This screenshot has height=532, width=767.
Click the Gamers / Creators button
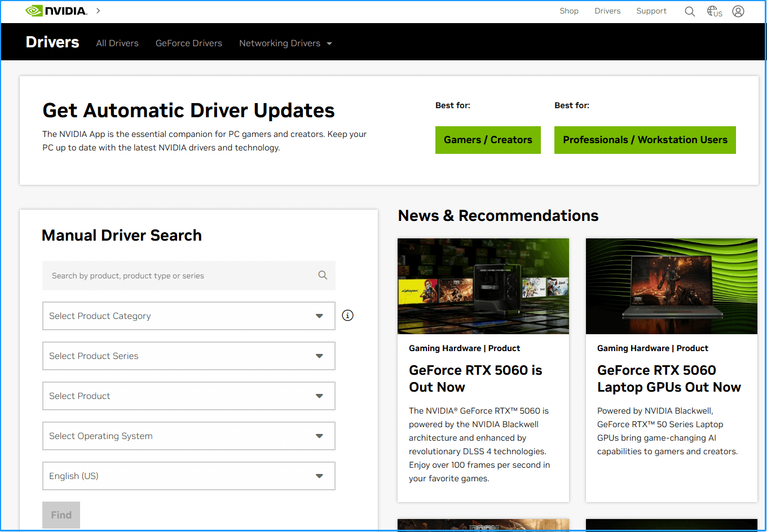[x=488, y=140]
